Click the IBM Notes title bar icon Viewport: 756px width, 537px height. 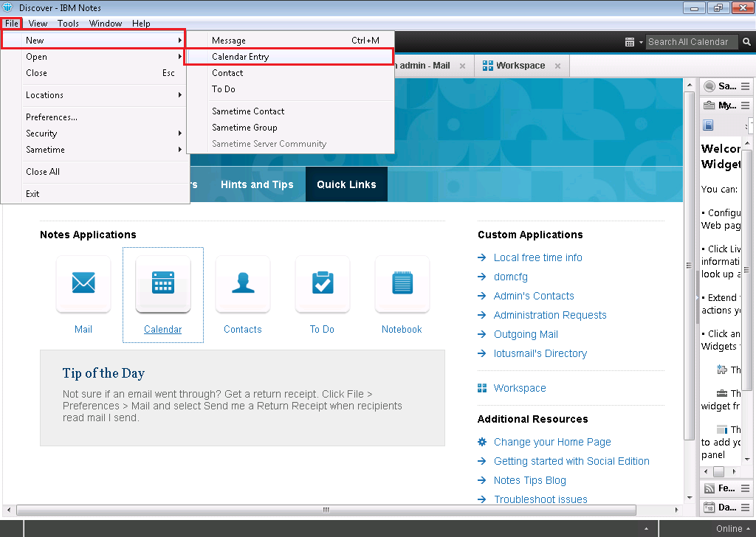(7, 7)
